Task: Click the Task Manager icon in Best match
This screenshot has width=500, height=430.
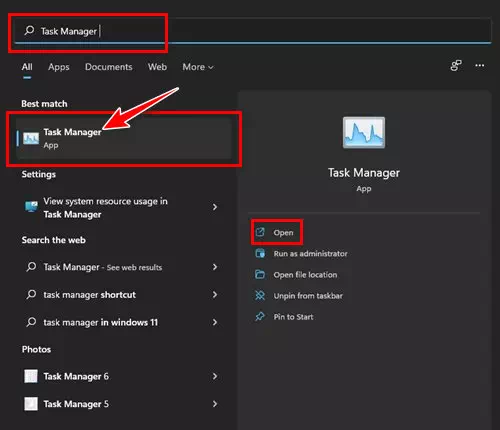Action: [31, 138]
